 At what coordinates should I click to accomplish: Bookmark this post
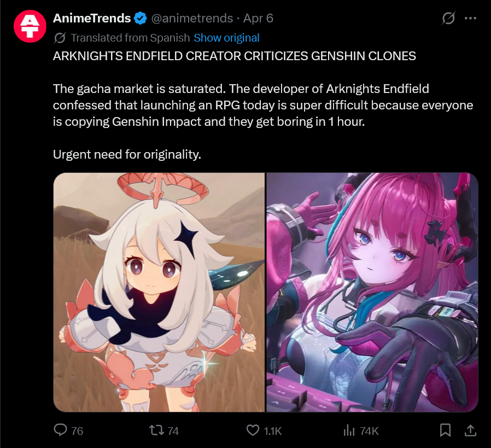[445, 430]
